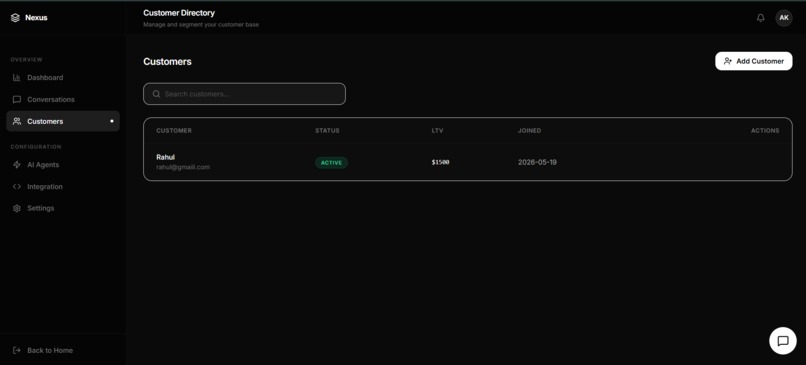Click the add-person icon on Add Customer
This screenshot has width=806, height=365.
click(x=727, y=61)
